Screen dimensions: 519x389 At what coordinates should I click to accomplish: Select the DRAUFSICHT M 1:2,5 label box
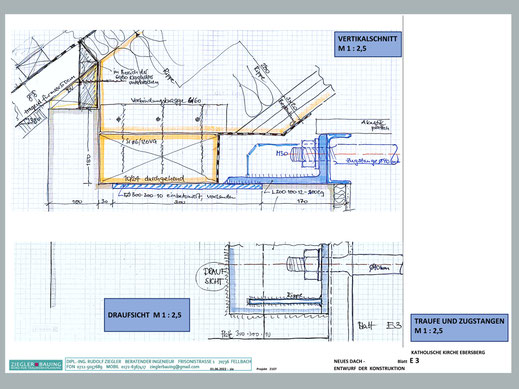coord(147,315)
